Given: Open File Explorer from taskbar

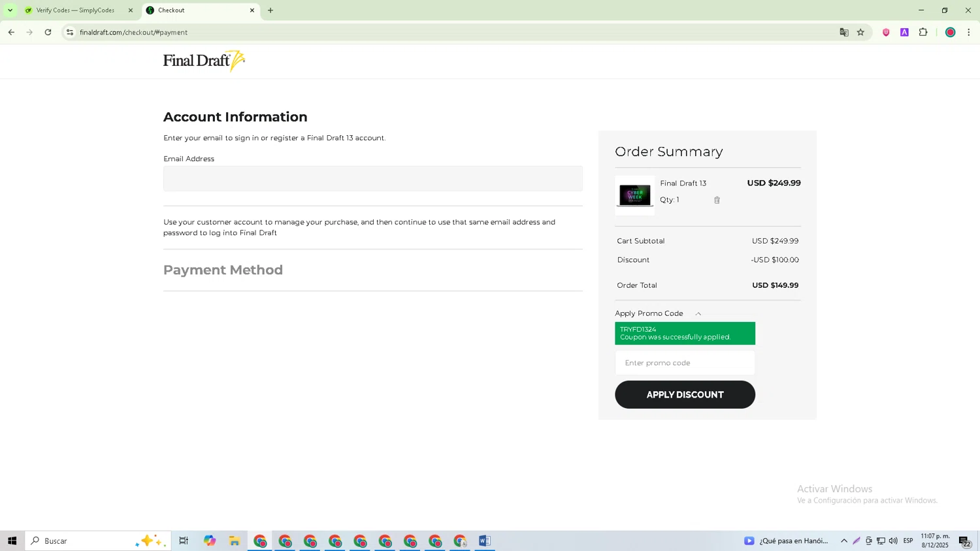Looking at the screenshot, I should 235,541.
